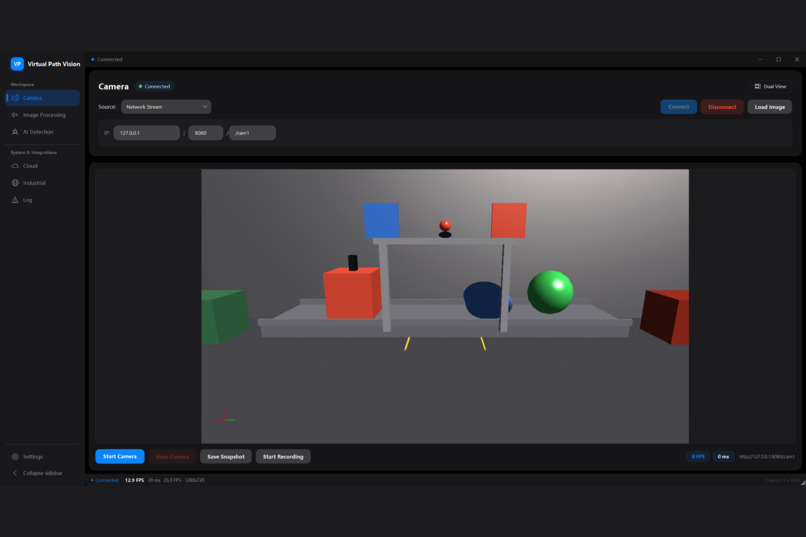Click the 0 FPS indicator badge
Viewport: 806px width, 537px height.
pos(698,456)
